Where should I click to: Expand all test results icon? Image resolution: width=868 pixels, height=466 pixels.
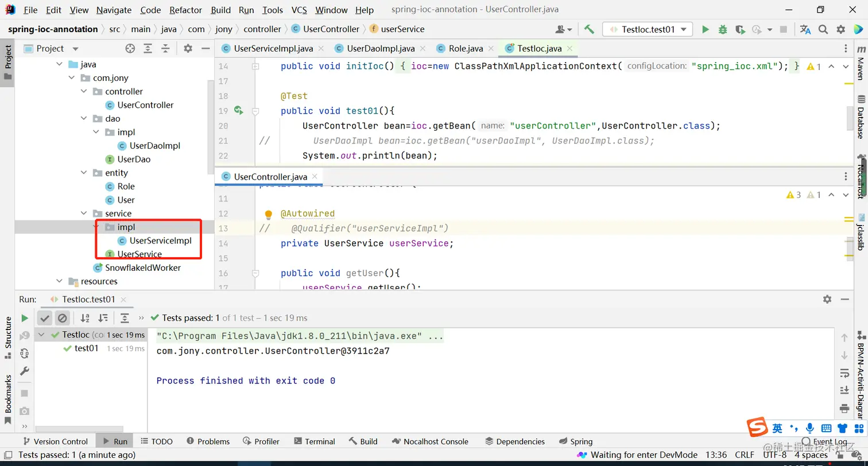tap(125, 318)
